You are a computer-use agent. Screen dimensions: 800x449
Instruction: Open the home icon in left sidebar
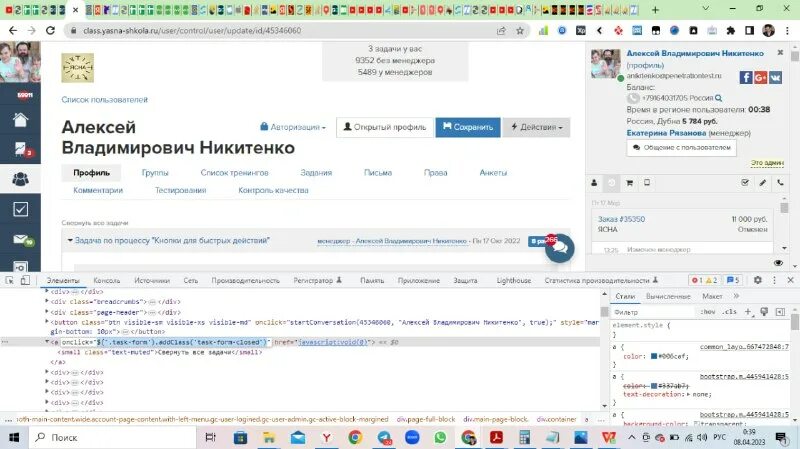(20, 120)
